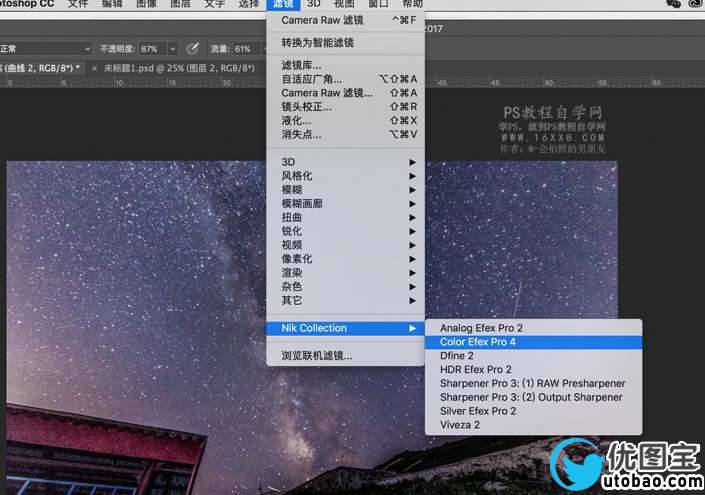This screenshot has height=495, width=705.
Task: Switch to the 未标题1.psd document tab
Action: [179, 68]
